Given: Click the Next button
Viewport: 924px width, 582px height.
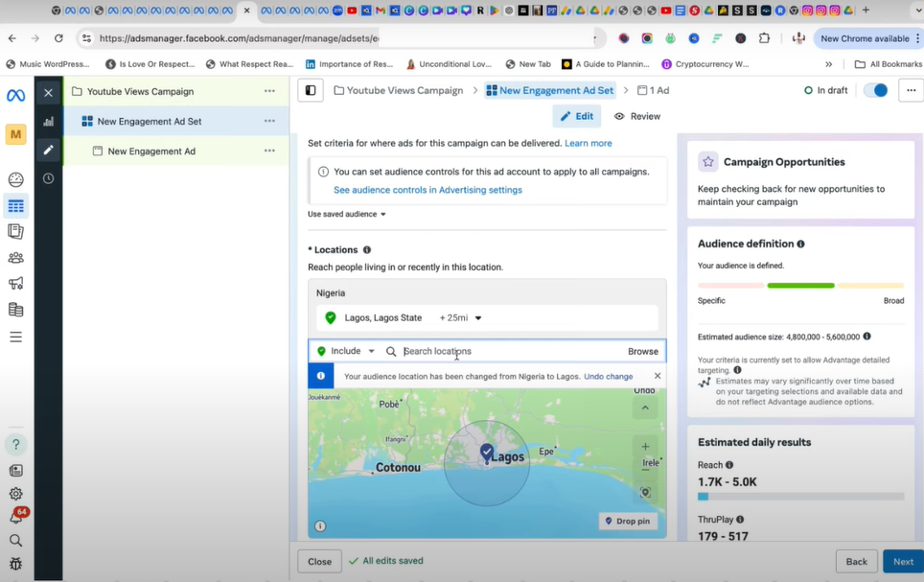Looking at the screenshot, I should [903, 561].
